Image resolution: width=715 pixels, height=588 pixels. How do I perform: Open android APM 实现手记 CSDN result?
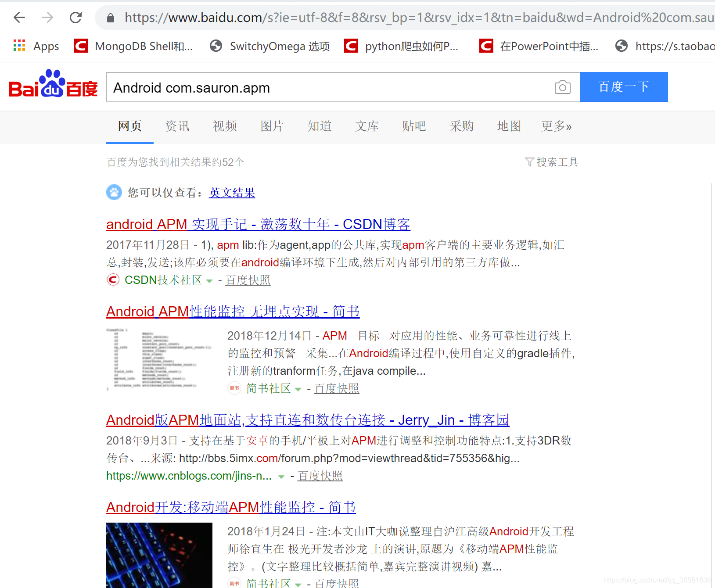pos(258,224)
